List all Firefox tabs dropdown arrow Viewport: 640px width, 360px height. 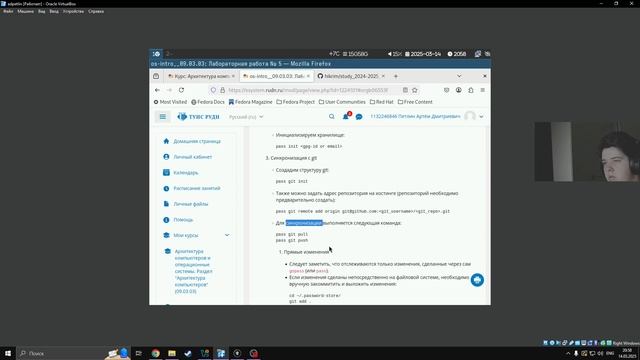pos(459,76)
